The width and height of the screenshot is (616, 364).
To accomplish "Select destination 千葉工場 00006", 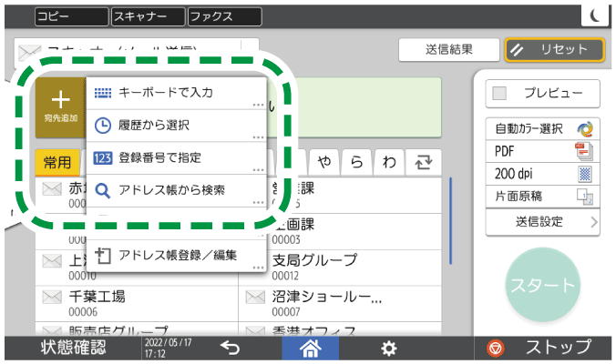I will click(x=137, y=304).
